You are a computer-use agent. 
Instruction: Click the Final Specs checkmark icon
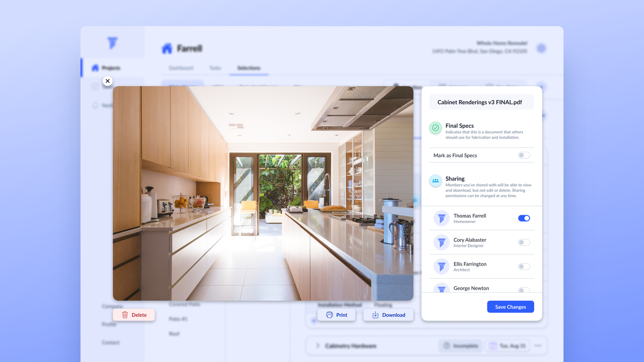coord(436,128)
